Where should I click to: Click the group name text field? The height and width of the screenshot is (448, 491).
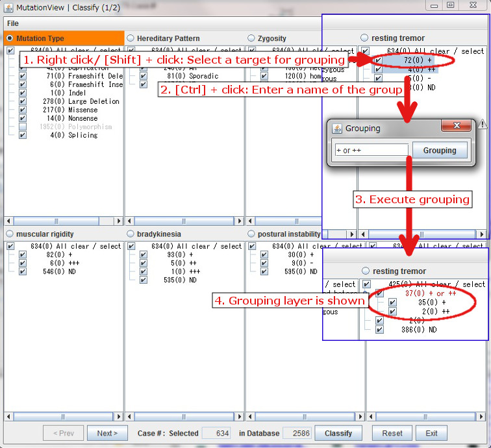371,151
